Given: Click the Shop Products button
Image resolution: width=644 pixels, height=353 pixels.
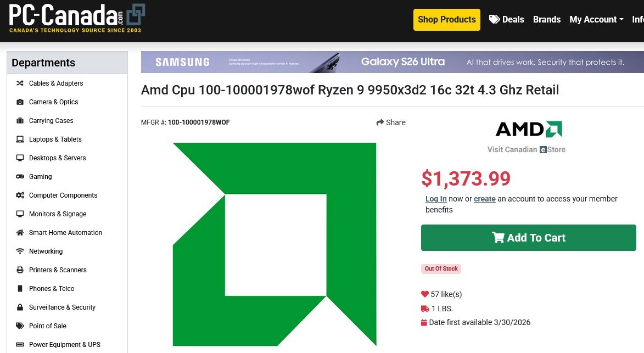Looking at the screenshot, I should (446, 19).
